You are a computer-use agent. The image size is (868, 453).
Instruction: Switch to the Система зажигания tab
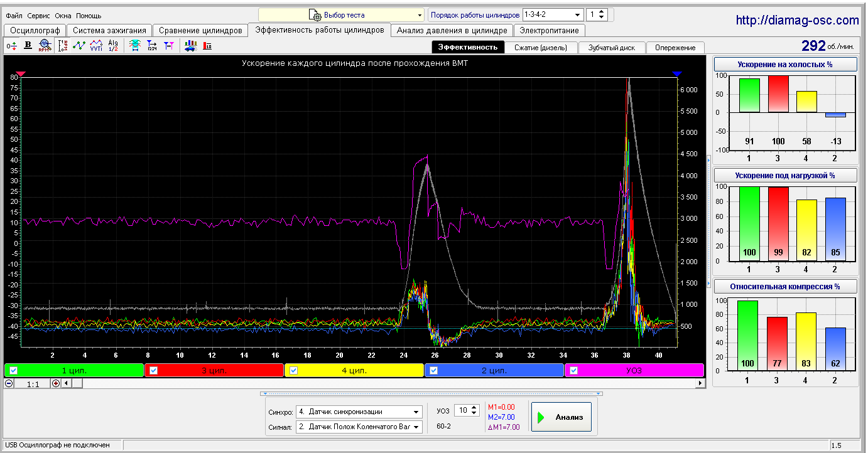tap(109, 30)
